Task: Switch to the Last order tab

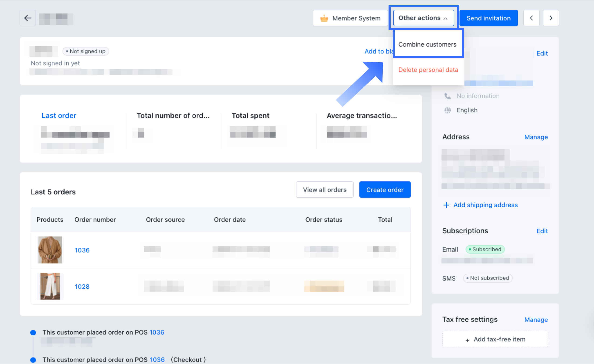Action: tap(59, 116)
